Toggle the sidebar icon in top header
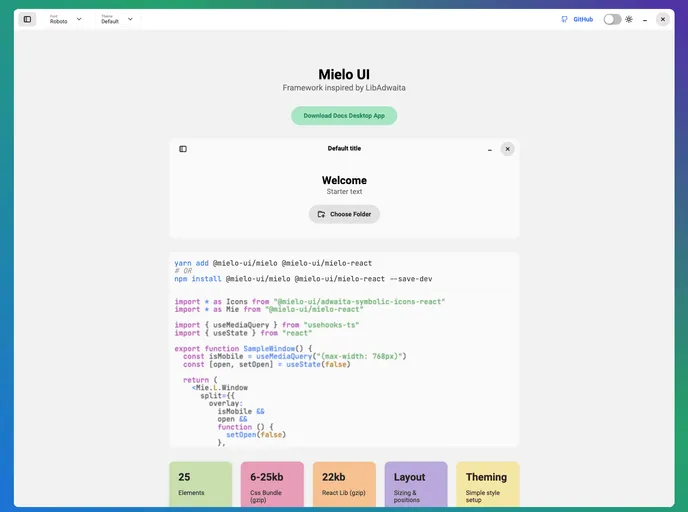Viewport: 688px width, 512px height. pos(27,19)
